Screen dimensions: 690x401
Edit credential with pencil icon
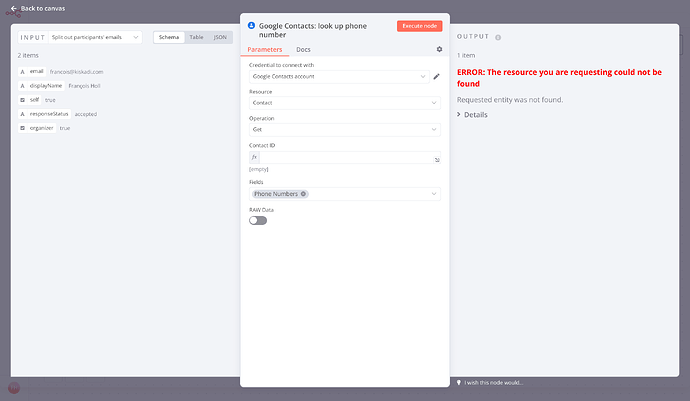pyautogui.click(x=436, y=77)
